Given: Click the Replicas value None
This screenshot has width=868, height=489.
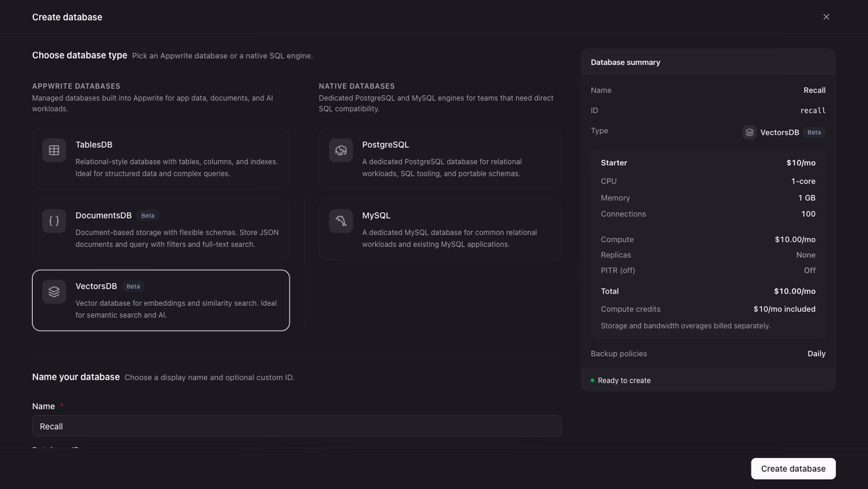Looking at the screenshot, I should [806, 255].
